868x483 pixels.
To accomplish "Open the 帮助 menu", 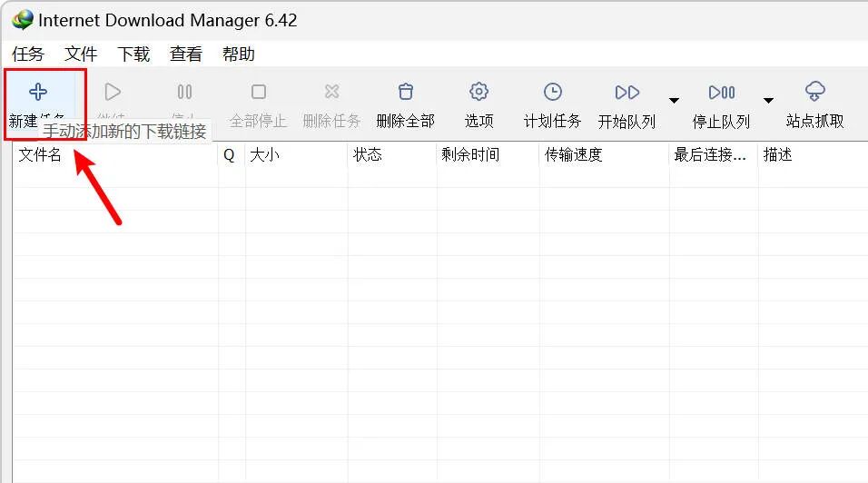I will tap(239, 54).
